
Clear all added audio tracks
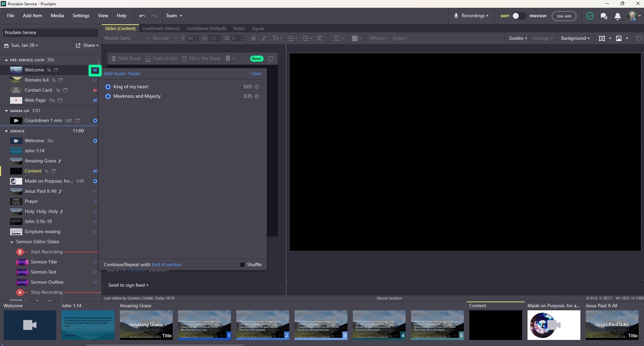pyautogui.click(x=256, y=73)
